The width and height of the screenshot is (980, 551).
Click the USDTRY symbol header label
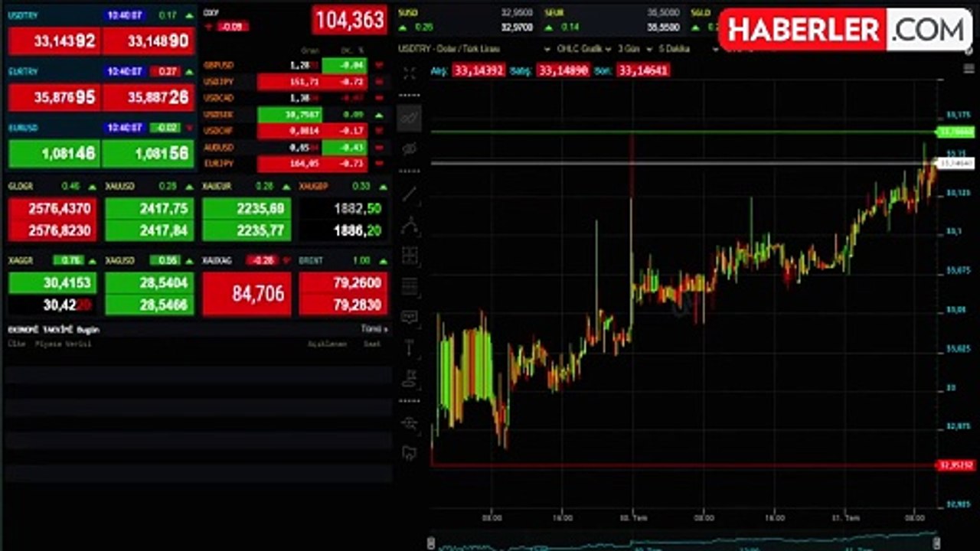(x=22, y=15)
